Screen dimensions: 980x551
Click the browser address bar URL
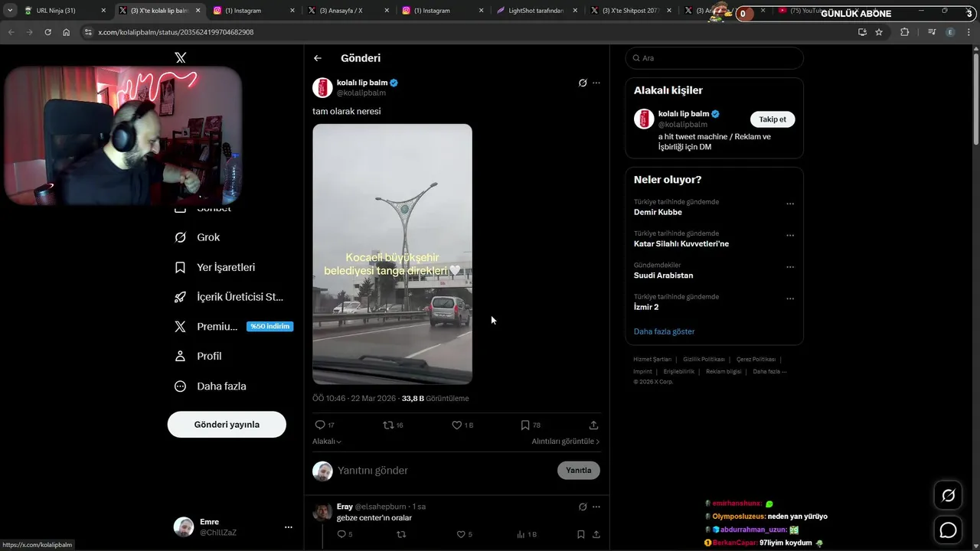(x=176, y=32)
